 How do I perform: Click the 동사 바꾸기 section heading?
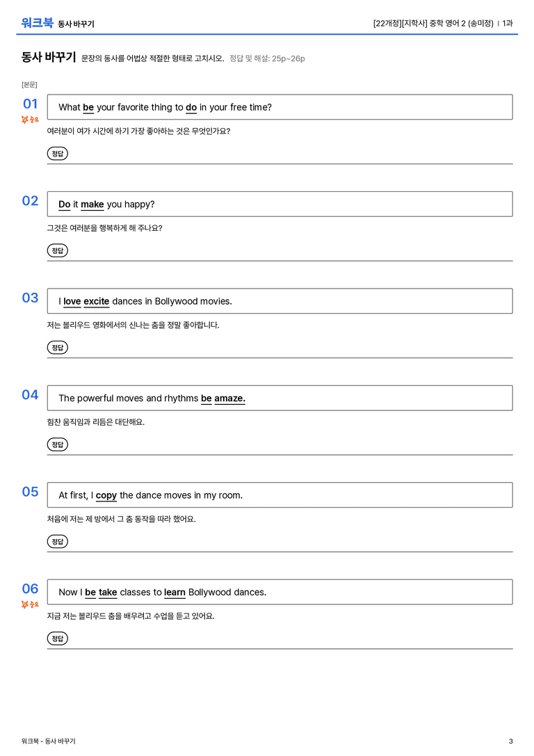pyautogui.click(x=49, y=57)
